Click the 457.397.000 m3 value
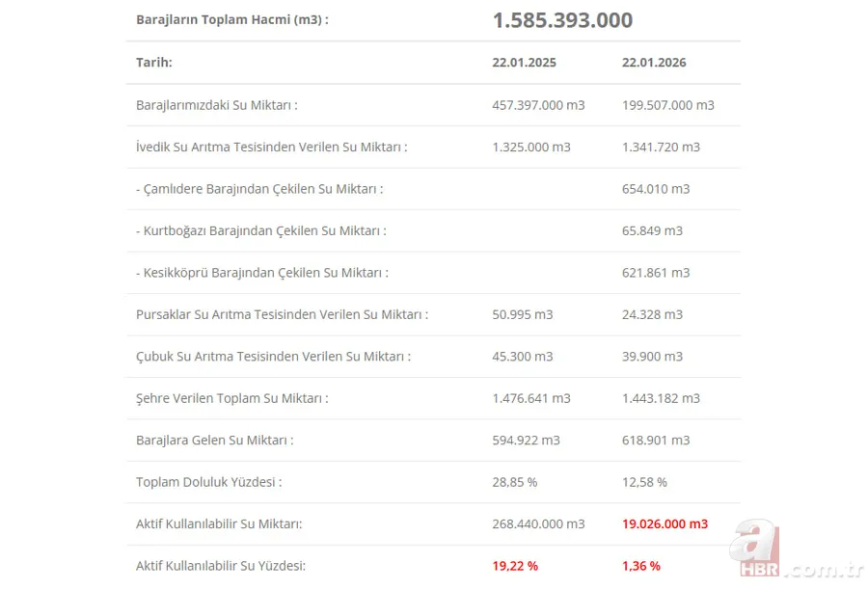This screenshot has height=589, width=868. [x=538, y=105]
